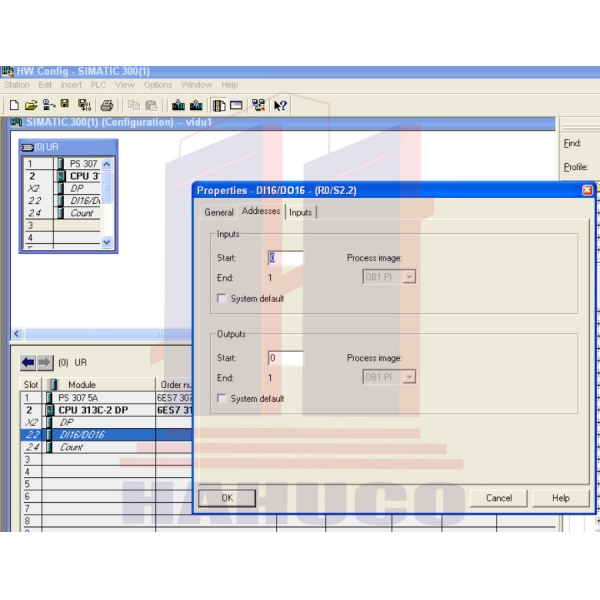The image size is (600, 600).
Task: Click the Download to Module icon
Action: pos(178,105)
